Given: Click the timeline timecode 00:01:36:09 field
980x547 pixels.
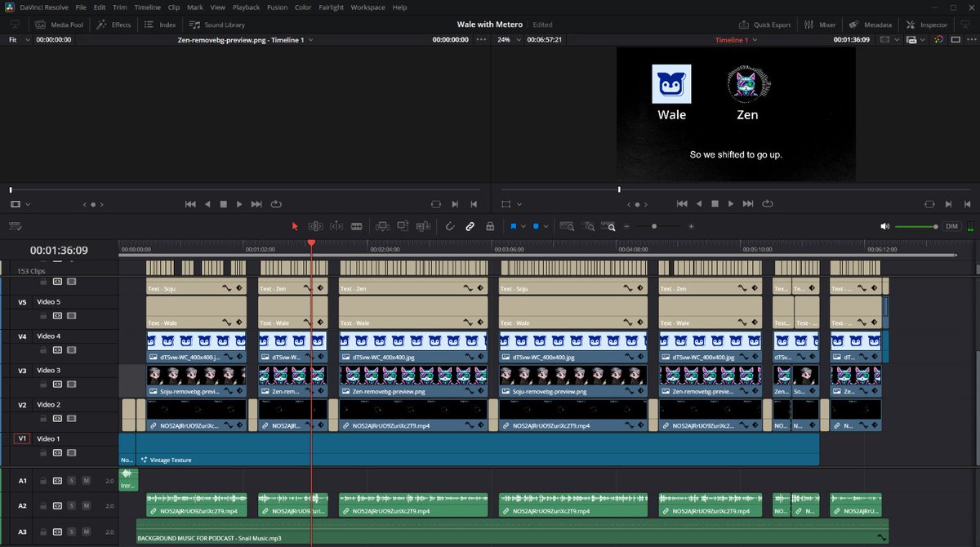Looking at the screenshot, I should pyautogui.click(x=59, y=250).
